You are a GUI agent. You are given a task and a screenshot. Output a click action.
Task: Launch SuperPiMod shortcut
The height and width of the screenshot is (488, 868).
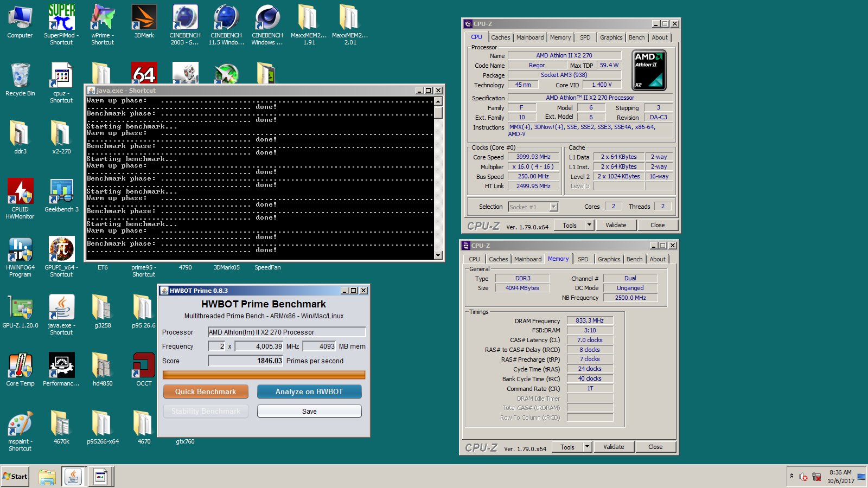tap(61, 24)
